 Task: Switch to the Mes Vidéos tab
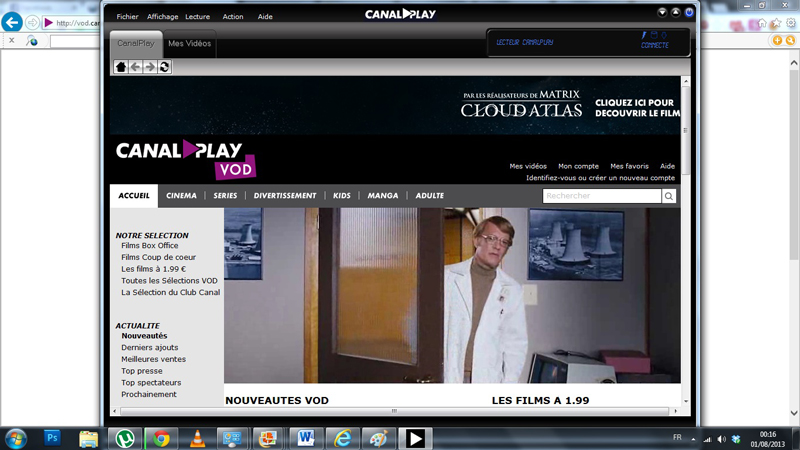189,44
